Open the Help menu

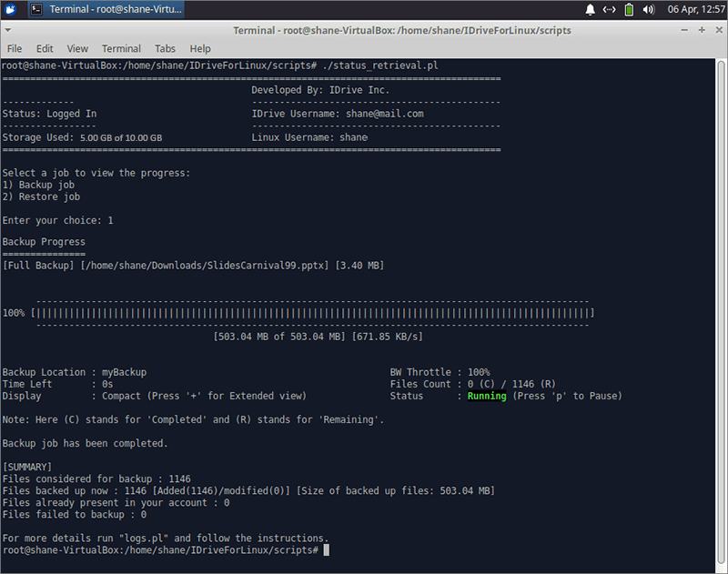[200, 49]
